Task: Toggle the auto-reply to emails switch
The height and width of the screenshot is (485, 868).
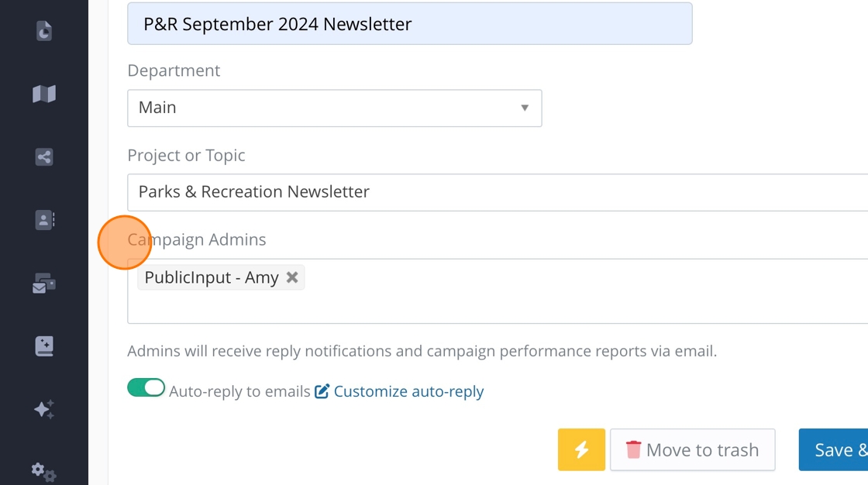Action: (x=146, y=388)
